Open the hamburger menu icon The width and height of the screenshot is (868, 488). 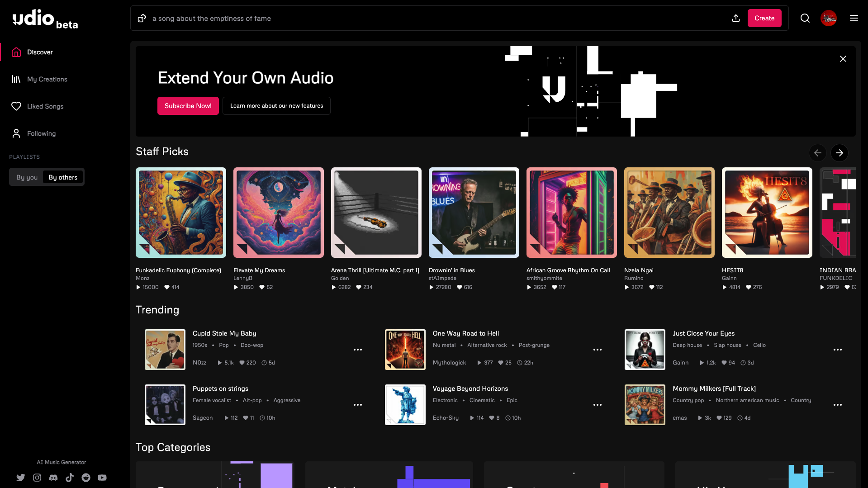coord(854,18)
